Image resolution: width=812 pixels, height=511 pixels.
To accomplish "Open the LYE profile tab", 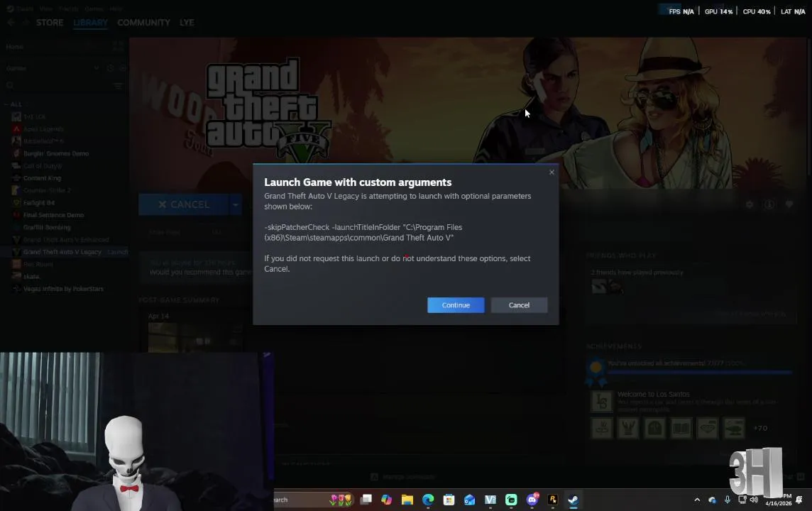I will [x=187, y=23].
